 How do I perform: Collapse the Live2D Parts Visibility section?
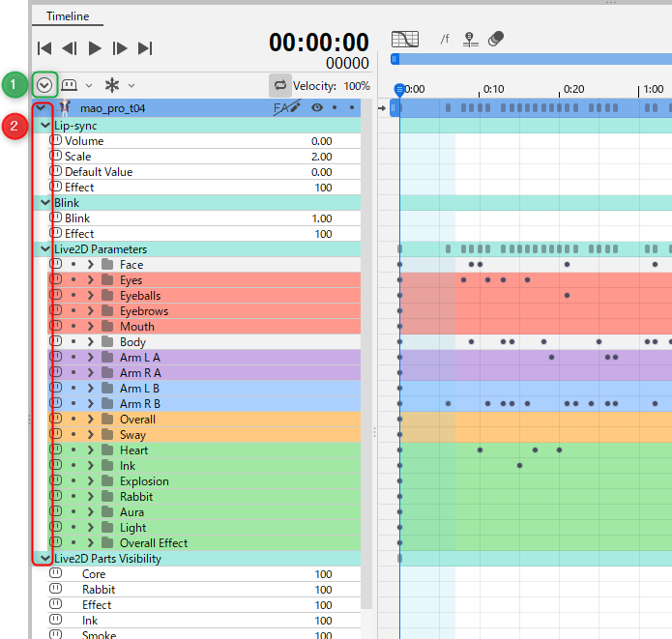pos(44,559)
